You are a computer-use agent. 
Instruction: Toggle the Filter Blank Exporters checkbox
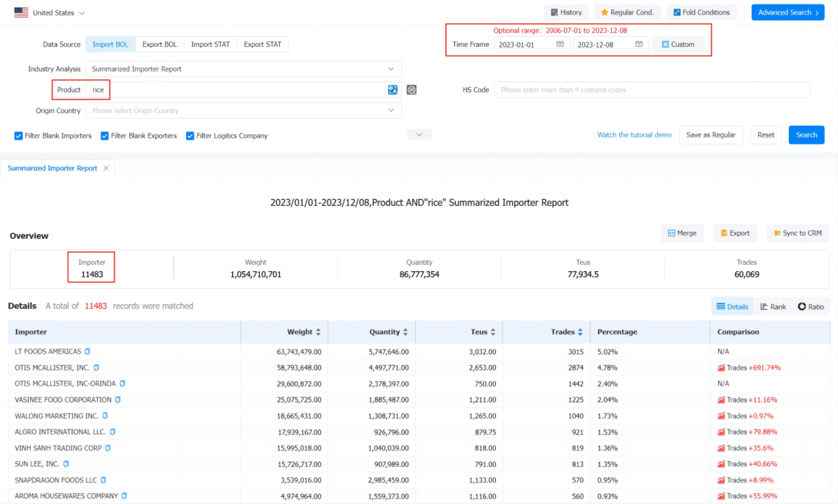pos(105,136)
